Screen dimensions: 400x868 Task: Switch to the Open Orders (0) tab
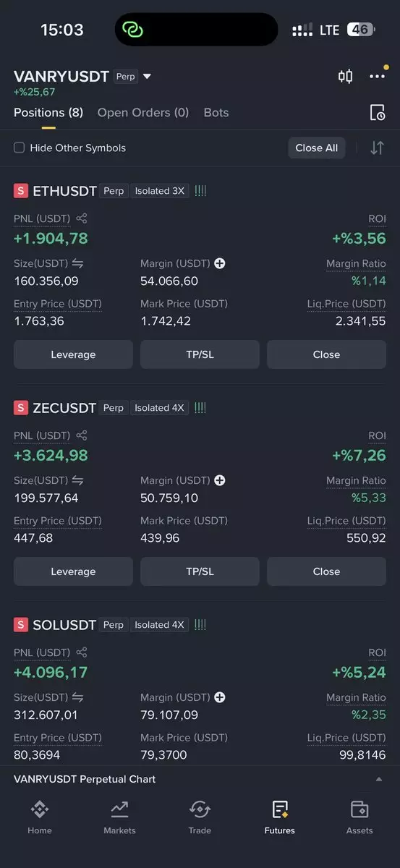tap(143, 113)
